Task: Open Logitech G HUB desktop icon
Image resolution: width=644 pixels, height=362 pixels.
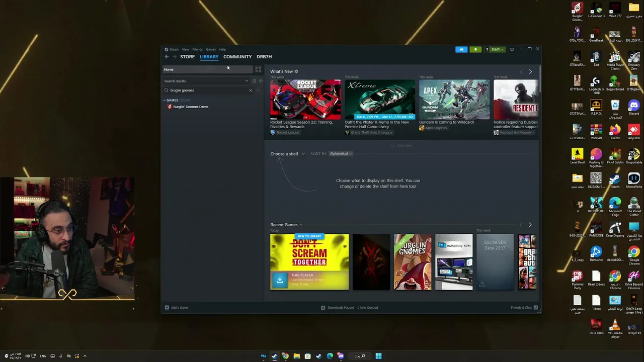Action: point(596,84)
